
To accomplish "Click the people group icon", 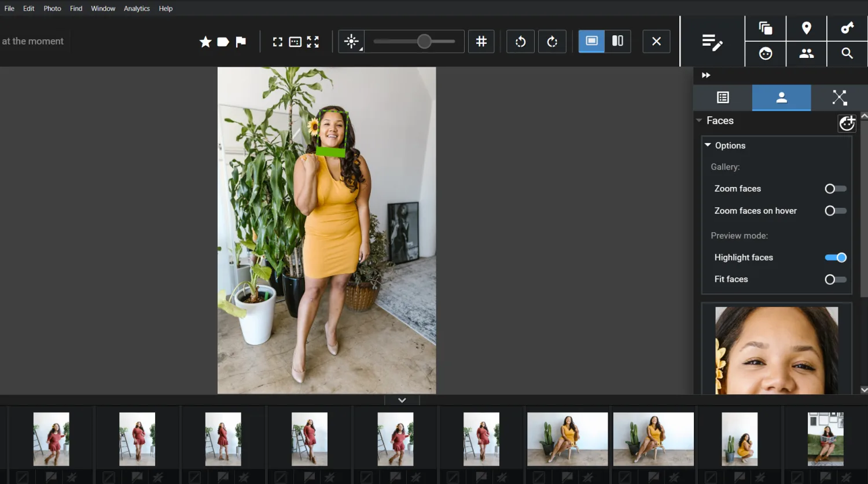I will point(807,53).
